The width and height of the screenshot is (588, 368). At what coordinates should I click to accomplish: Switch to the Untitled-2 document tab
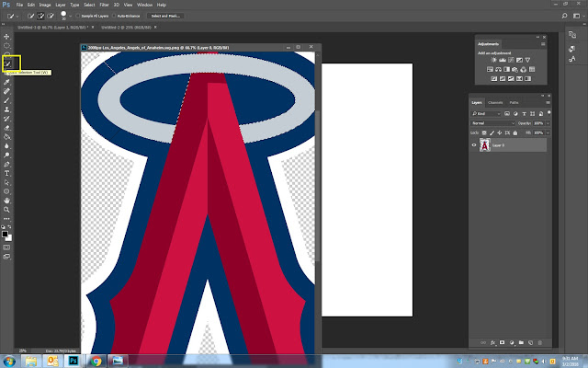point(126,28)
